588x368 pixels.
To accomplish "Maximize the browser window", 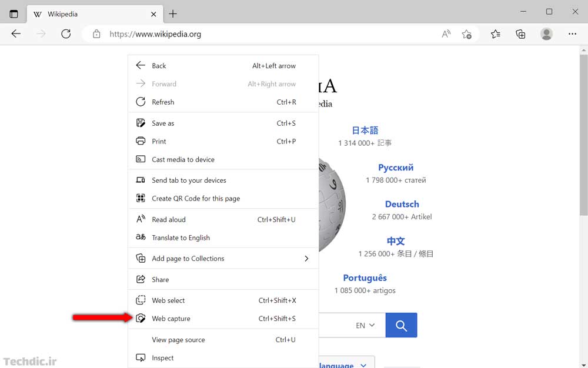I will tap(549, 12).
